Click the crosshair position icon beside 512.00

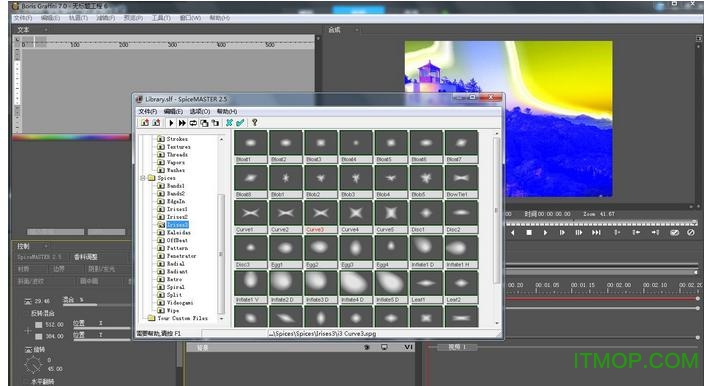pos(28,330)
